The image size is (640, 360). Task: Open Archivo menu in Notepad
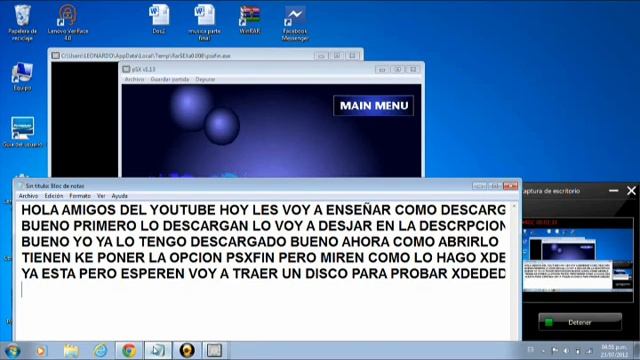coord(28,196)
